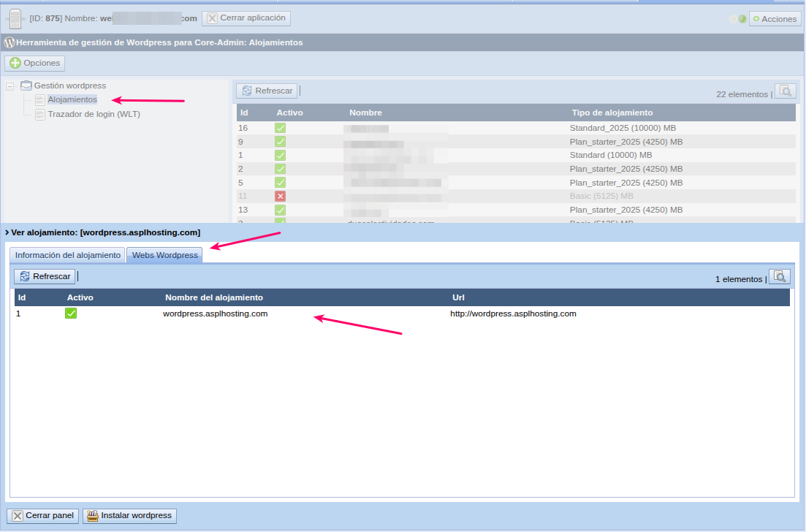Image resolution: width=806 pixels, height=532 pixels.
Task: Click the WordPress logo in the title bar
Action: pos(9,42)
